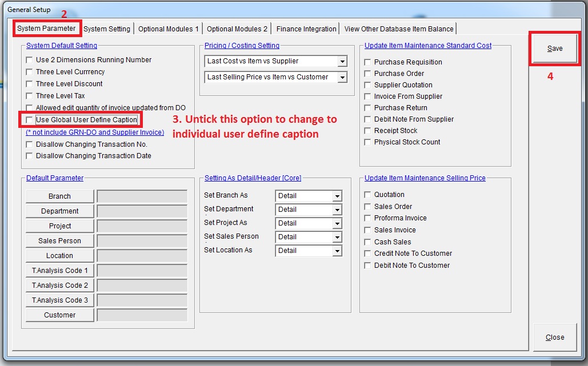Click the Sales Person input field
Viewport: 588px width, 366px height.
pos(142,241)
